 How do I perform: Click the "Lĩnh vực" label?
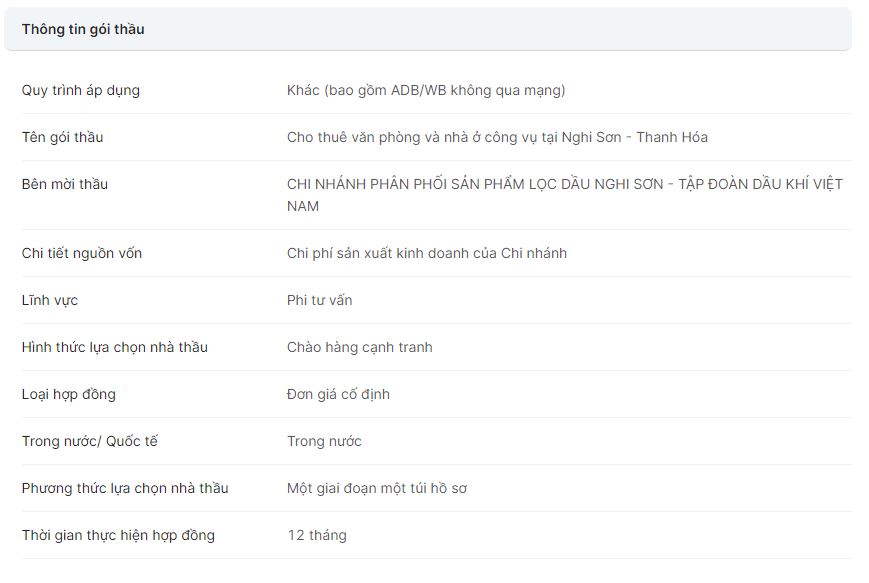(x=50, y=300)
